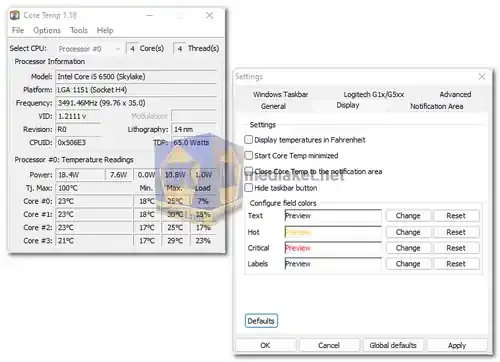Click the TDP value 65.0 Watts
The width and height of the screenshot is (500, 362).
pos(194,143)
